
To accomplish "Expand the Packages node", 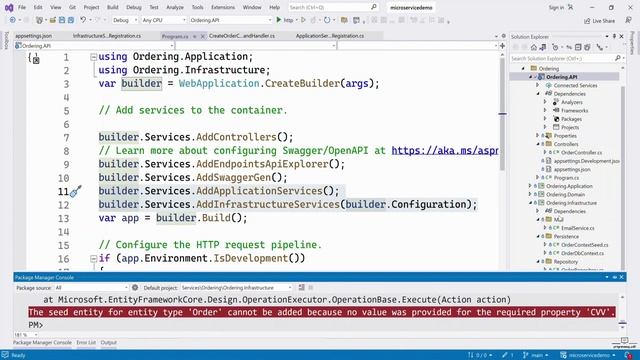I will (x=545, y=119).
